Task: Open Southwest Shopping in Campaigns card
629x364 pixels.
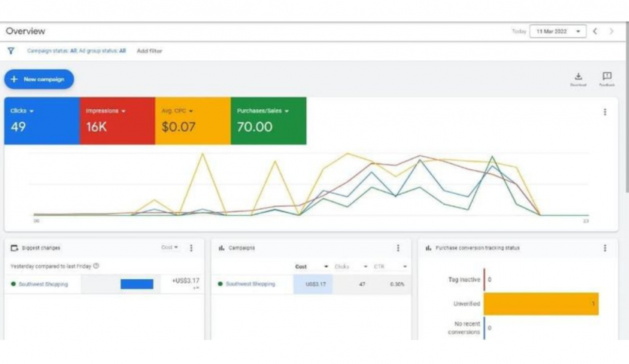Action: pos(251,284)
